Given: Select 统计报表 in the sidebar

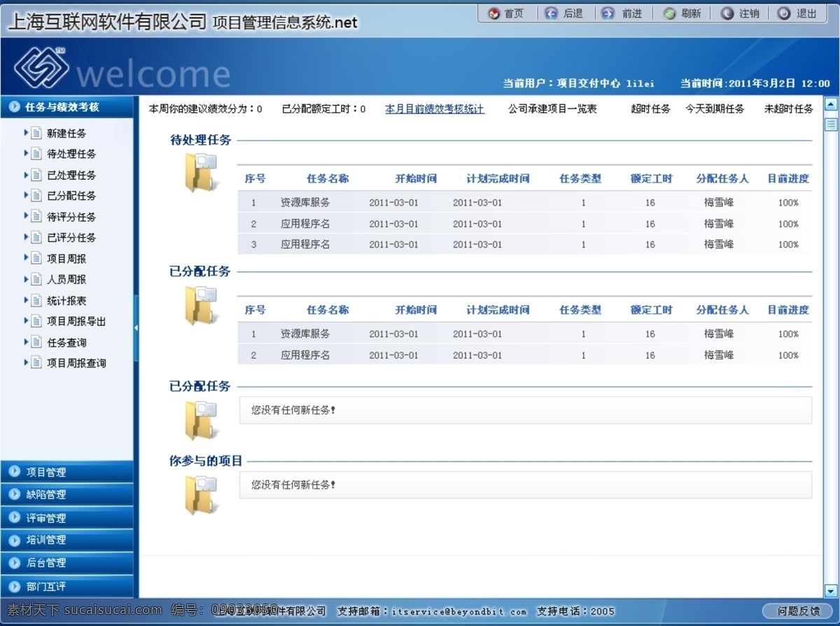Looking at the screenshot, I should click(x=66, y=300).
